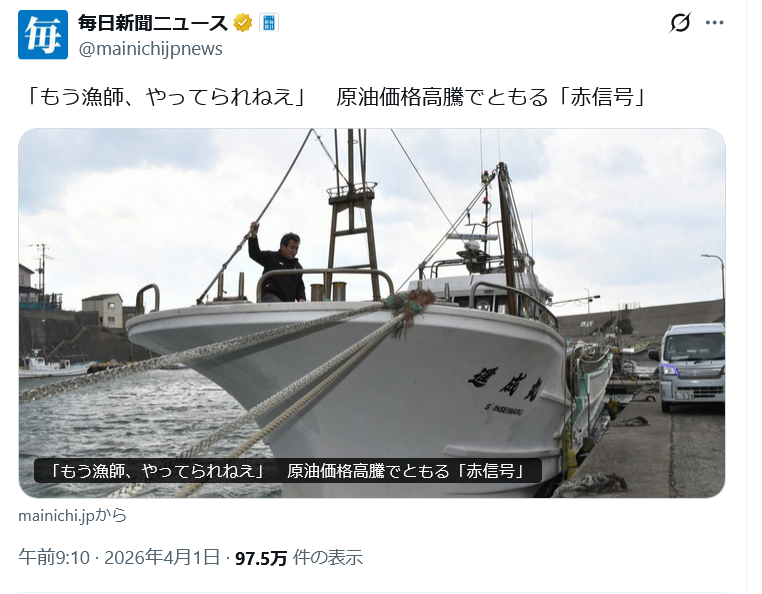762x594 pixels.
Task: Open the Mainichi Shimbun profile avatar
Action: (x=43, y=35)
